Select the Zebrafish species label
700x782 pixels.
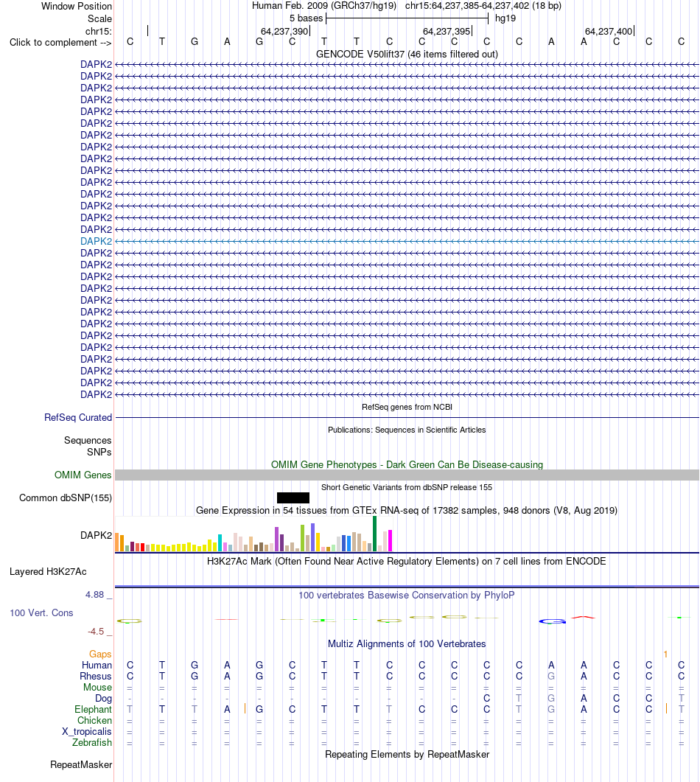pos(92,743)
